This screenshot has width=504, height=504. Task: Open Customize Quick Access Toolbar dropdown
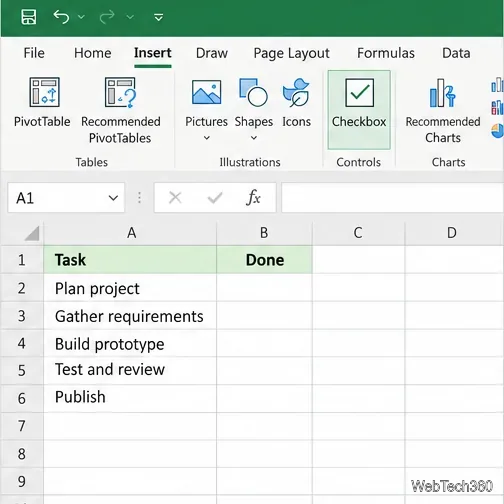pyautogui.click(x=159, y=17)
